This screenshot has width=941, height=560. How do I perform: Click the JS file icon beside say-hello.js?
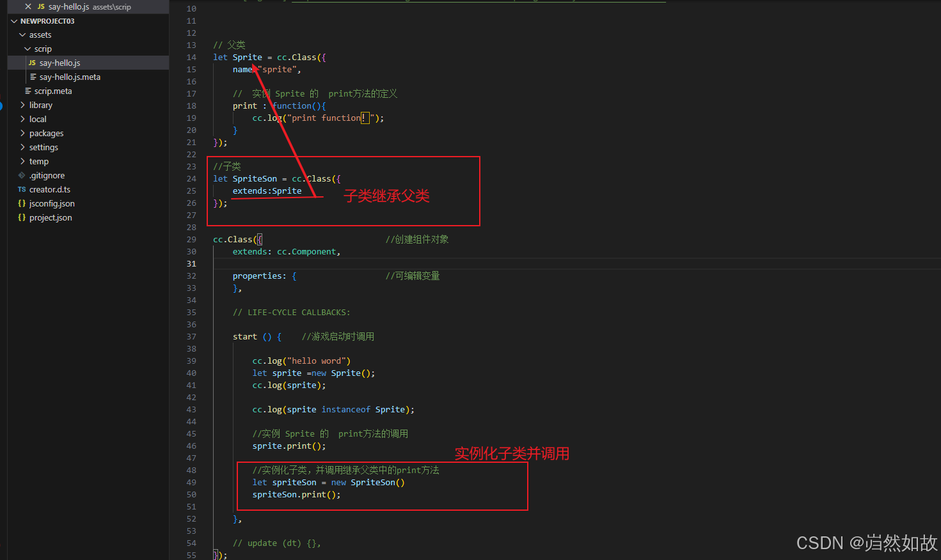[x=32, y=63]
